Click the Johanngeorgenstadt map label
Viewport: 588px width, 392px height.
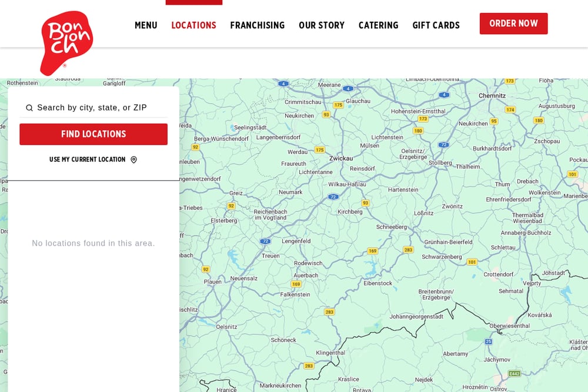point(416,317)
